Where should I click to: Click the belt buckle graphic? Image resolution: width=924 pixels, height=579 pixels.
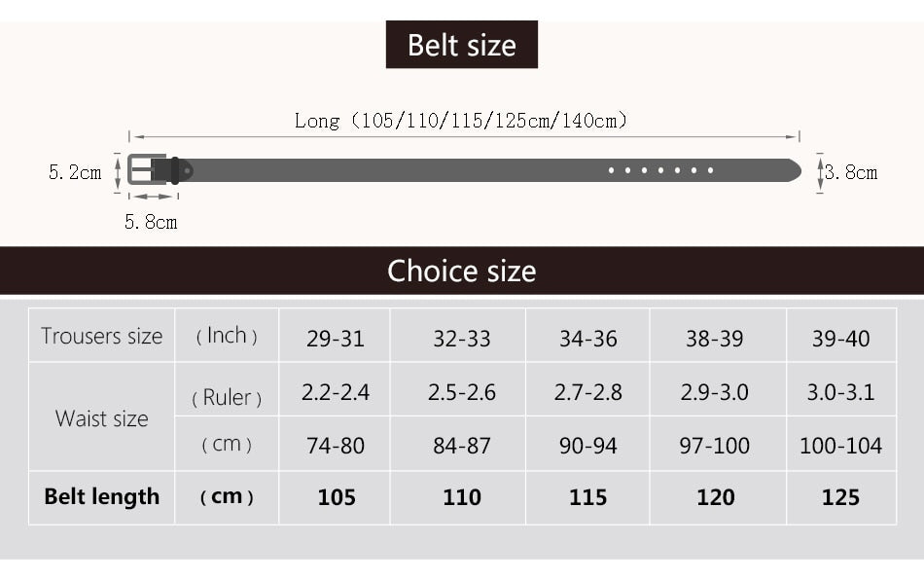coord(149,170)
